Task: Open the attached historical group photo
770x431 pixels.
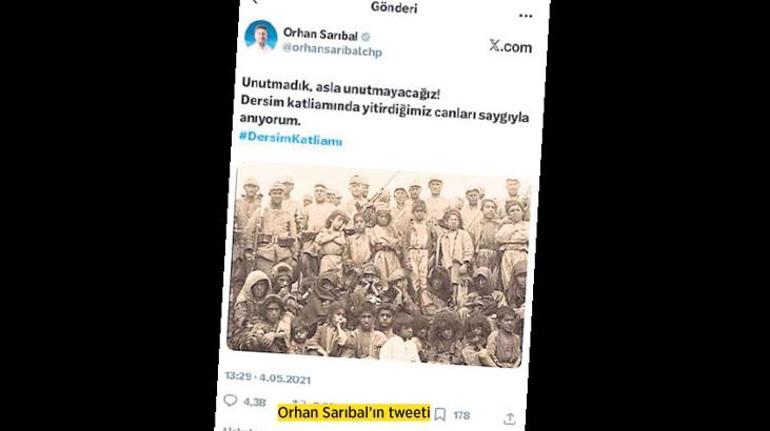Action: (x=378, y=266)
